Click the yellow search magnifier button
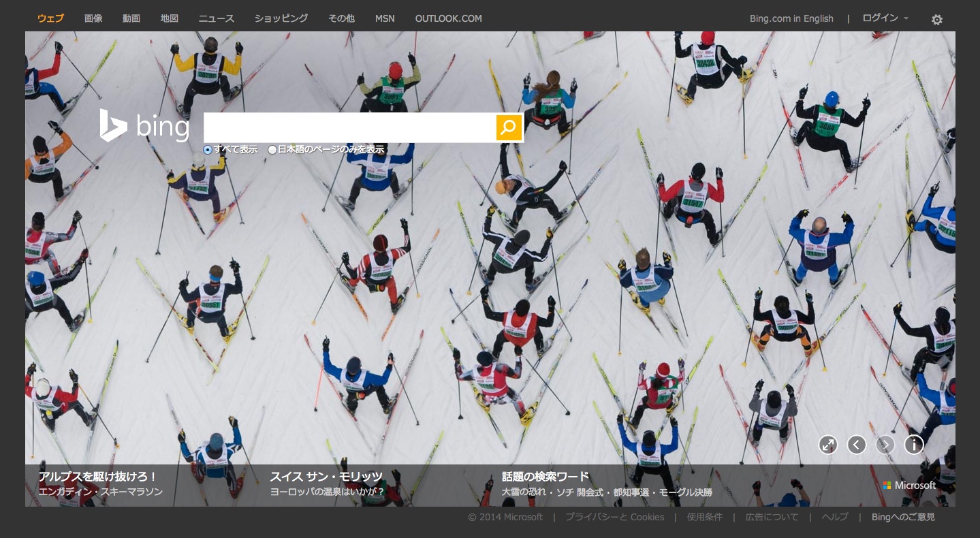The image size is (980, 538). [508, 127]
